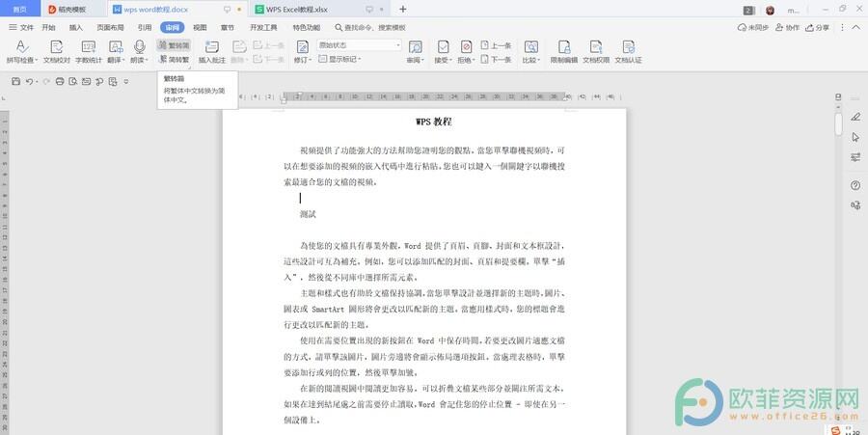Click the undo arrow icon
The image size is (868, 435).
coord(29,81)
